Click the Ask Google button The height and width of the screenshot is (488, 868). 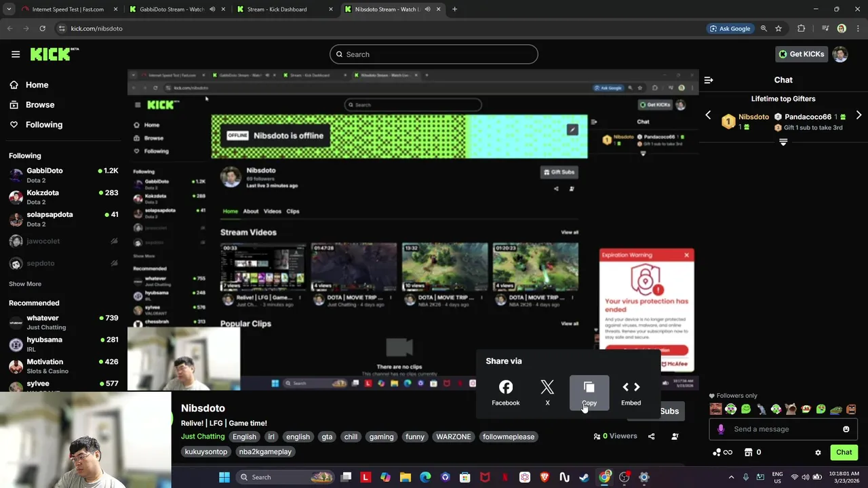tap(730, 28)
